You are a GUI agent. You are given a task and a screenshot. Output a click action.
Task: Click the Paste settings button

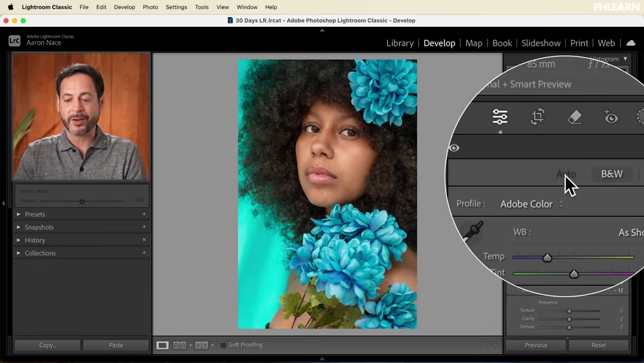116,345
